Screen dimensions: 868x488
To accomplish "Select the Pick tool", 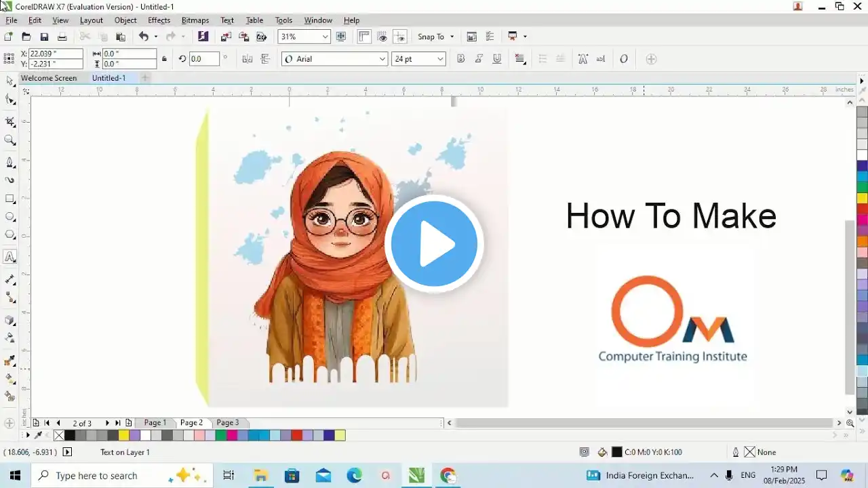I will 9,81.
